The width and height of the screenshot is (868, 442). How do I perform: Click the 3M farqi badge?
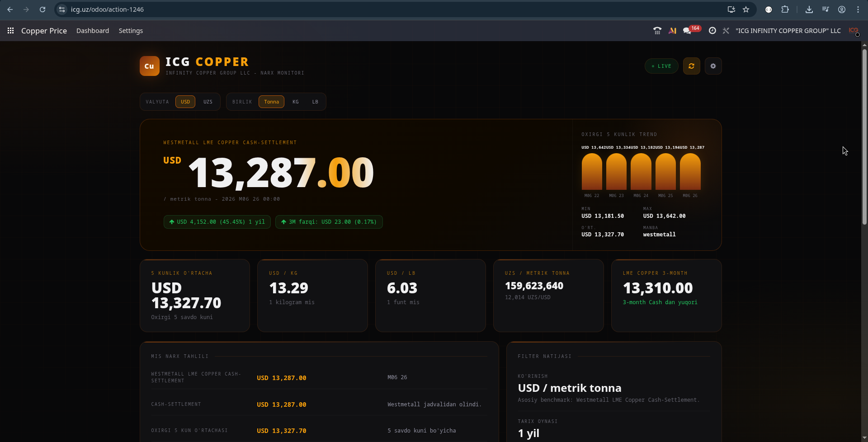[x=329, y=222]
